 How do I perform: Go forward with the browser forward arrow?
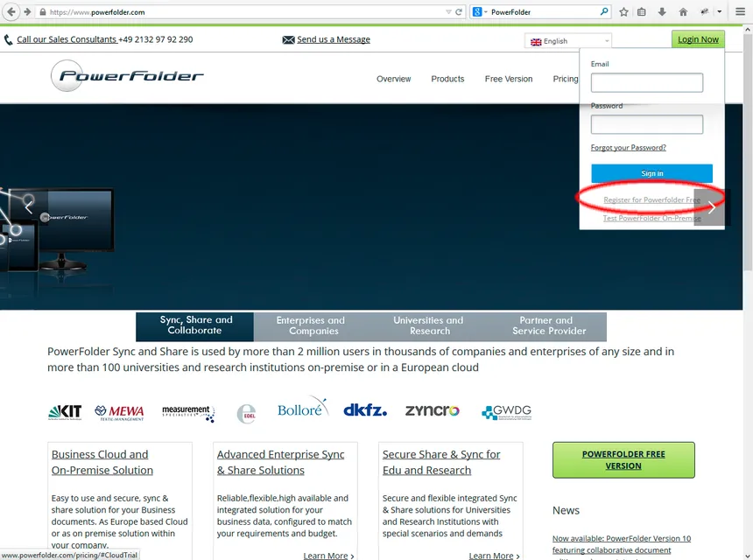pyautogui.click(x=27, y=12)
